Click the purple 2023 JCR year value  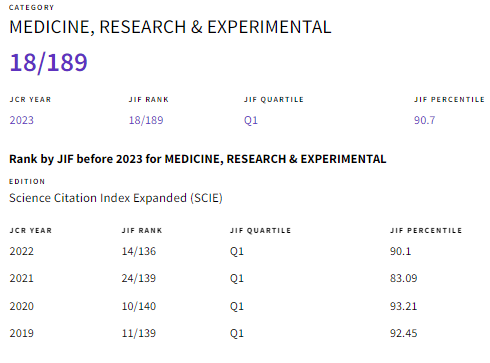click(22, 120)
